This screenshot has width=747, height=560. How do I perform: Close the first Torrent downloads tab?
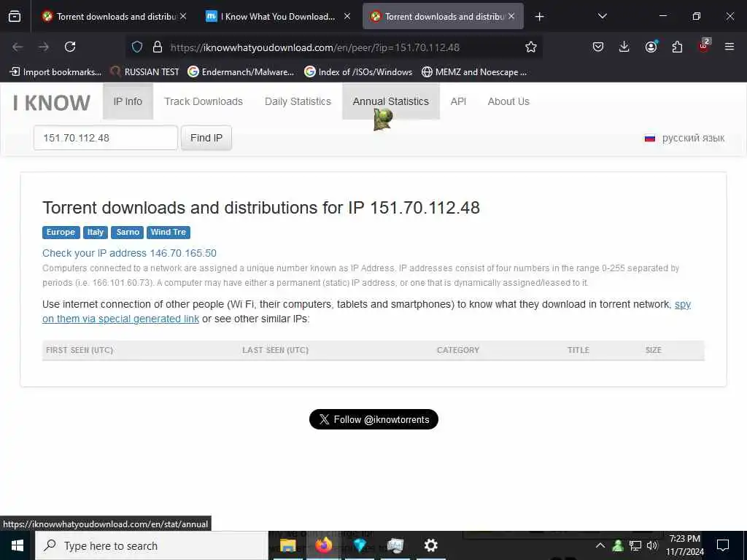tap(183, 16)
